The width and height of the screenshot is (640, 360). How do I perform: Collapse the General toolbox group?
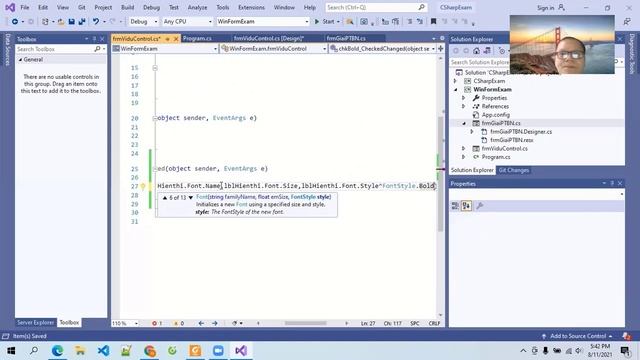pyautogui.click(x=20, y=60)
